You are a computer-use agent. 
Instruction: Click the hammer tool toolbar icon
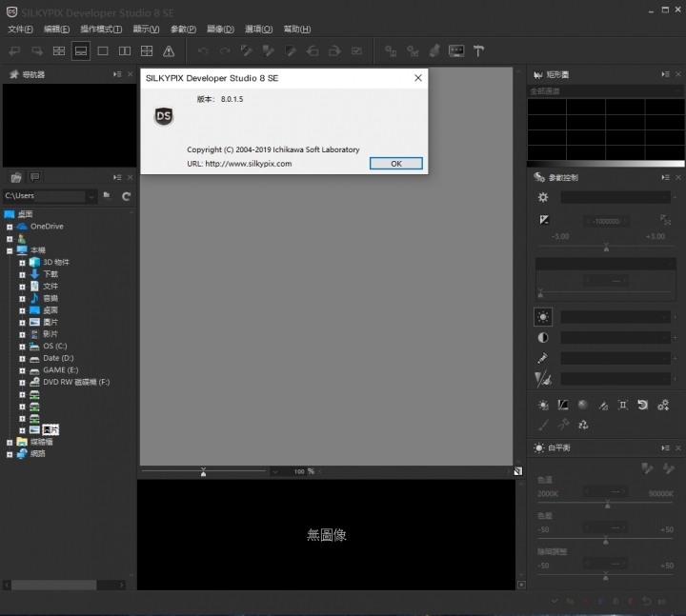pyautogui.click(x=478, y=51)
